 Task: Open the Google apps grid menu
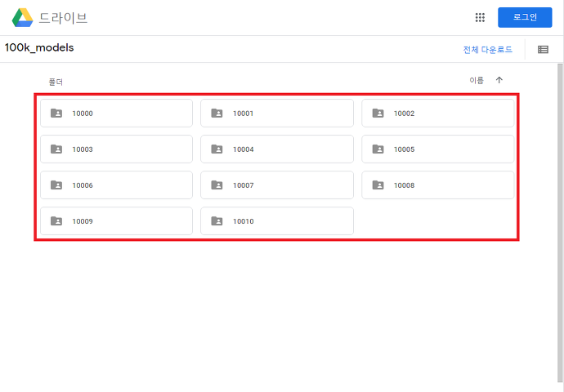[480, 17]
